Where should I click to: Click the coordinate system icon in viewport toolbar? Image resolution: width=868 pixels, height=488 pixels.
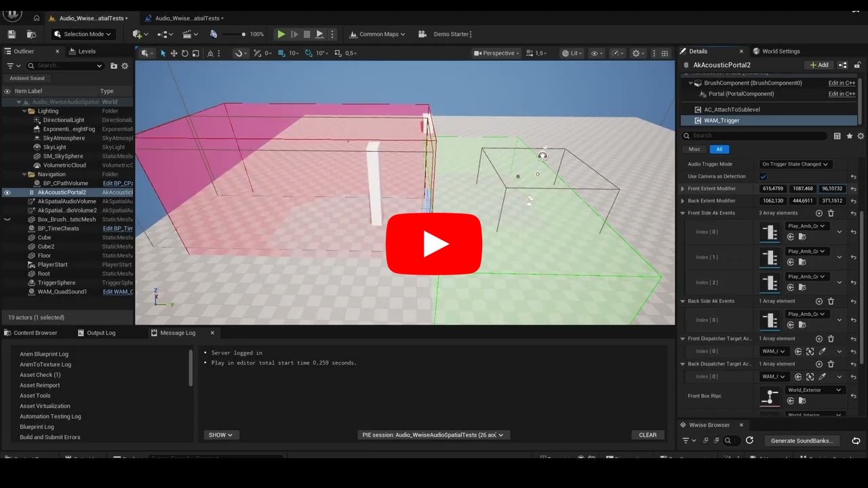pos(211,53)
